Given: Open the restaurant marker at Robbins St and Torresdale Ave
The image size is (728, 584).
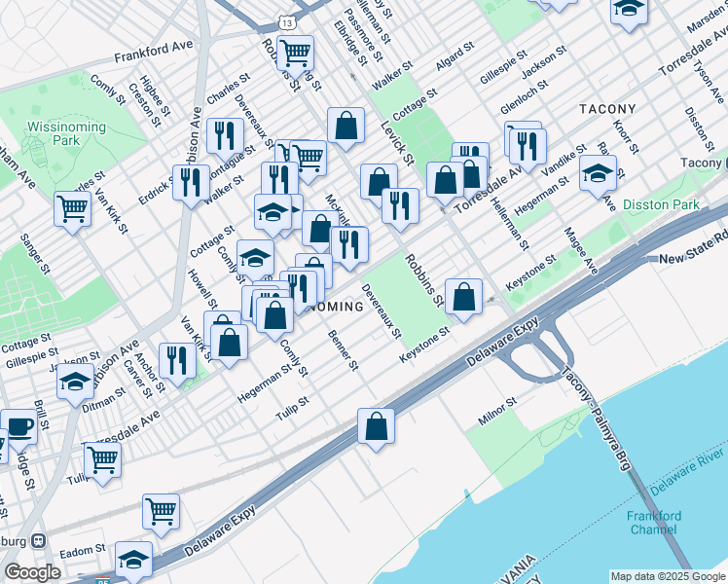Looking at the screenshot, I should tap(400, 207).
